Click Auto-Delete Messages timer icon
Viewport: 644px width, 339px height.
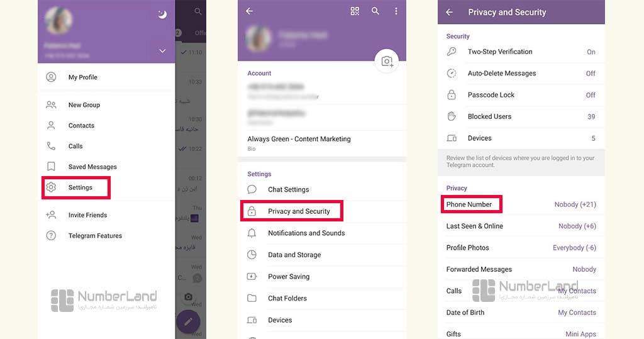pyautogui.click(x=452, y=73)
